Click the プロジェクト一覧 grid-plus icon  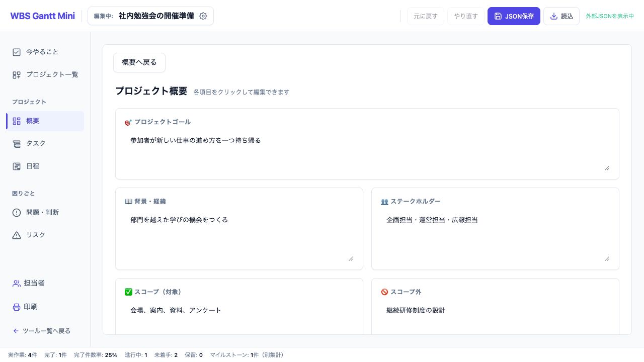tap(17, 75)
